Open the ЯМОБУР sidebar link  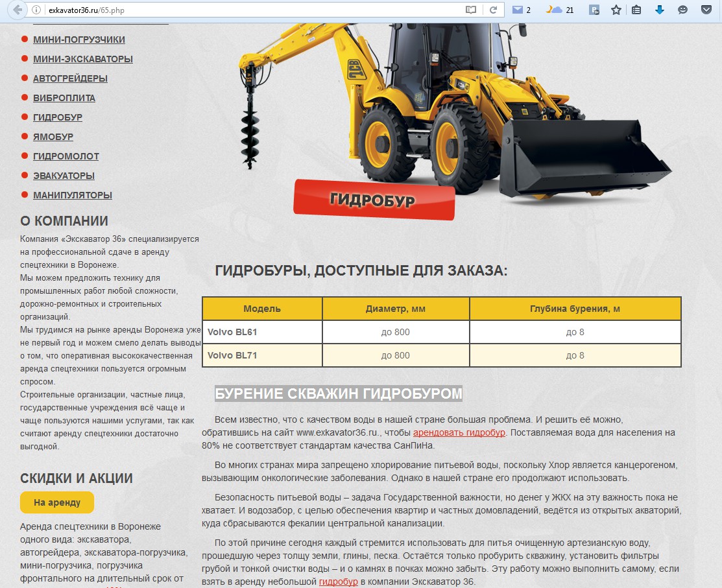(53, 137)
